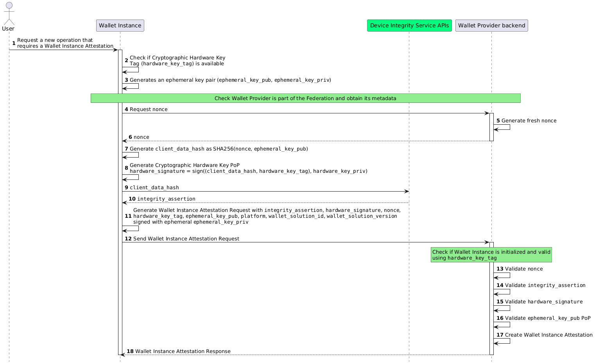Click the Federation metadata check note
This screenshot has height=364, width=595.
[x=305, y=98]
